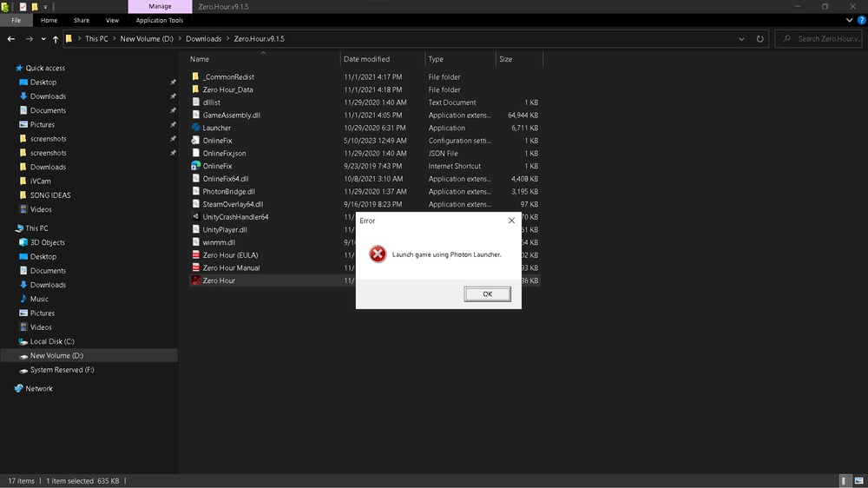868x488 pixels.
Task: Click OK in the Error dialog
Action: (x=487, y=294)
